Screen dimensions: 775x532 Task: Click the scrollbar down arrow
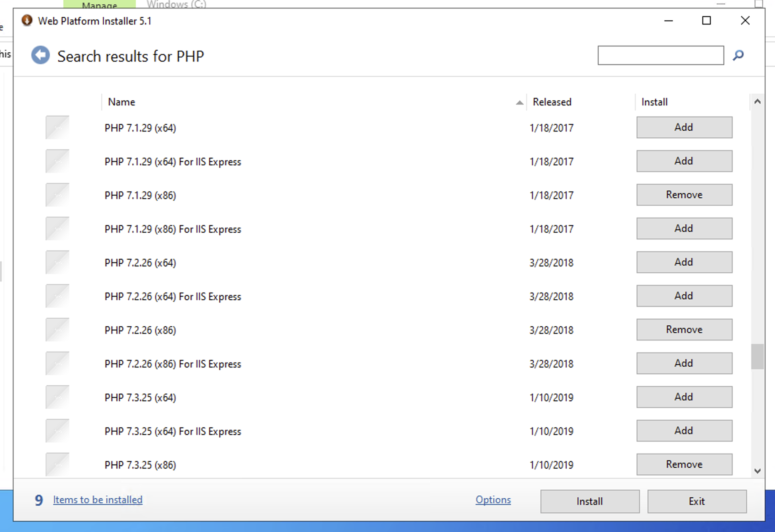coord(757,471)
